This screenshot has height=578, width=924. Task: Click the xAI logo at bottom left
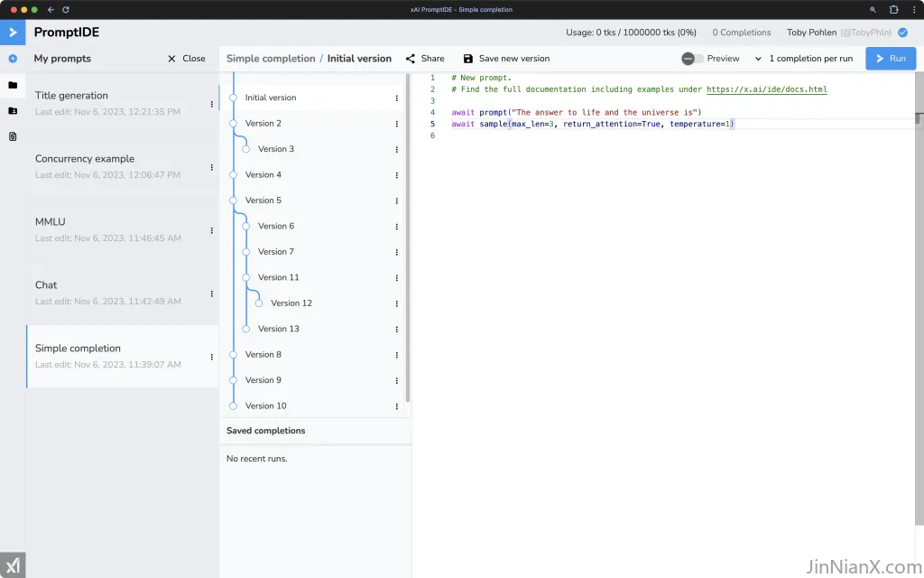(x=13, y=565)
